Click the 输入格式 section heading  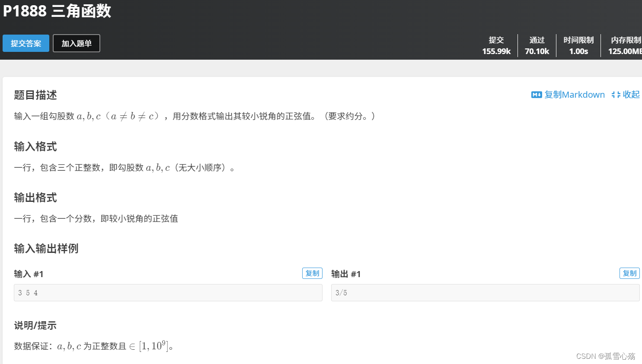click(x=35, y=147)
